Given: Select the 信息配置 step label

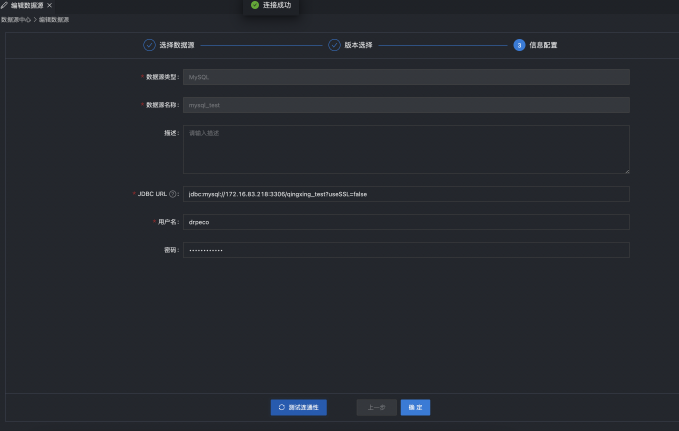Looking at the screenshot, I should [543, 45].
